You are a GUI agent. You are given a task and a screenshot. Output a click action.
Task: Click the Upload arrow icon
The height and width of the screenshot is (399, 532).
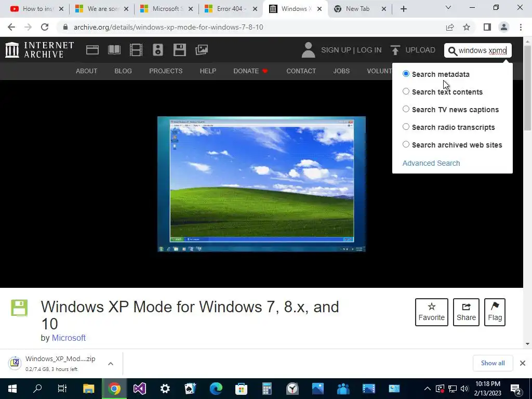pos(395,50)
